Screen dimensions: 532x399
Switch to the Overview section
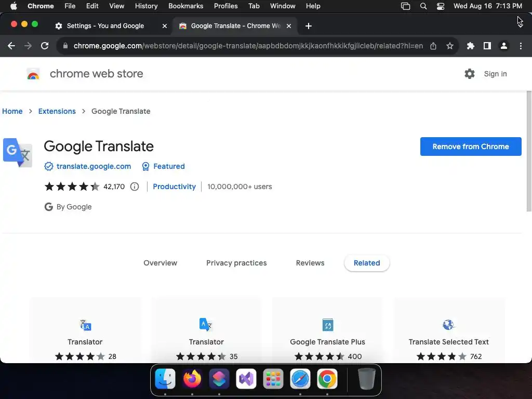160,263
